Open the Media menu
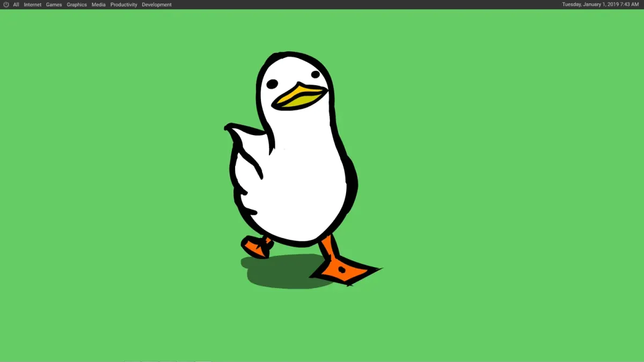644x362 pixels. [99, 4]
